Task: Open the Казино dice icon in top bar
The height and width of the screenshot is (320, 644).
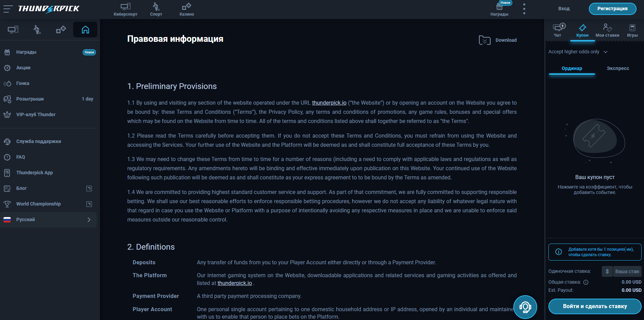Action: click(x=186, y=6)
